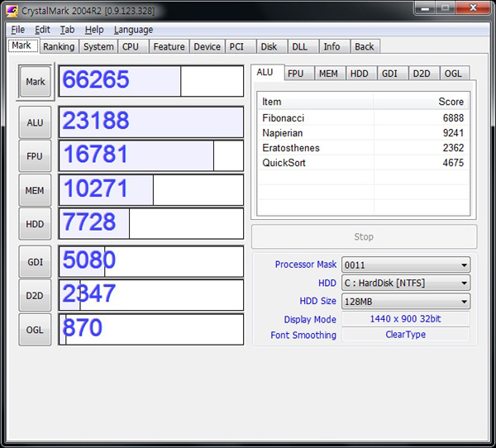Run the D2D benchmark button
Image resolution: width=496 pixels, height=448 pixels.
click(x=35, y=296)
